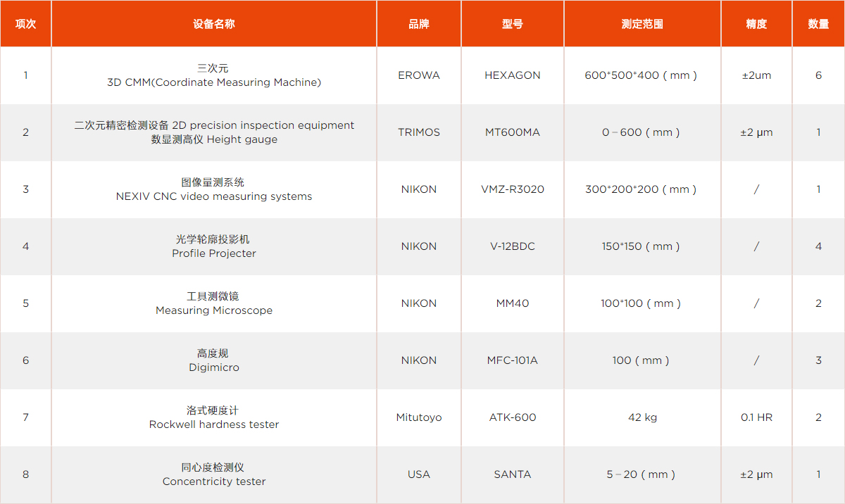Select the Profile Projecter text
The image size is (845, 504).
click(x=214, y=253)
